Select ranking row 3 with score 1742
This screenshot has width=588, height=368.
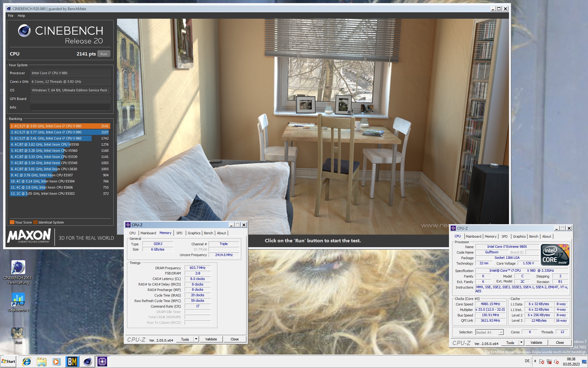tap(60, 138)
